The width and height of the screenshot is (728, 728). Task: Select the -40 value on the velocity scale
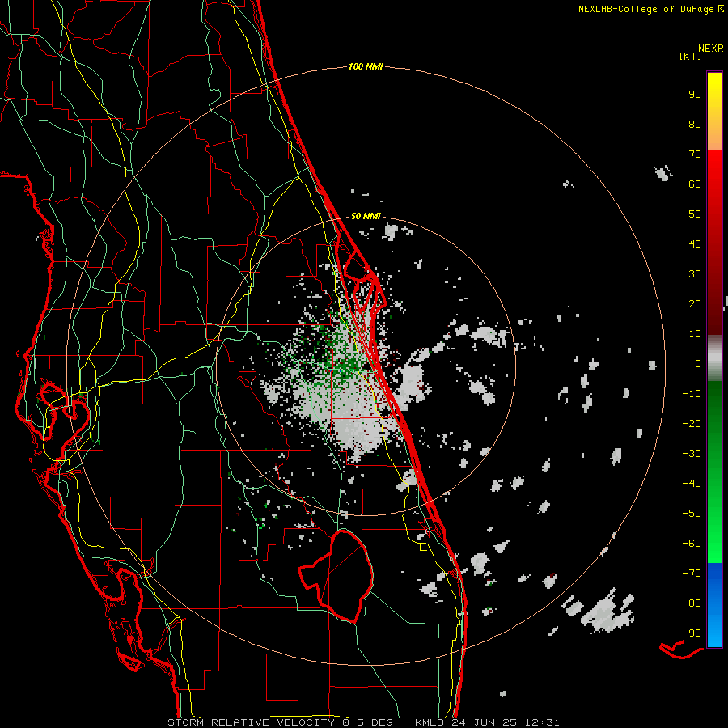692,484
